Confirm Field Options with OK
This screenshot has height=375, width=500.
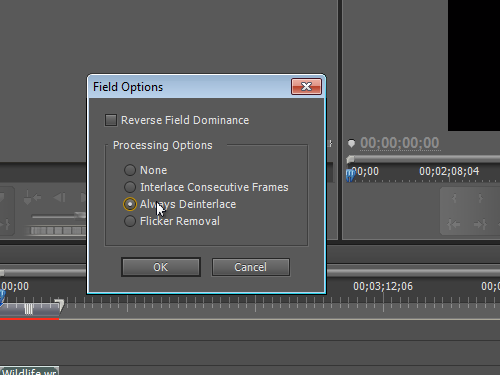point(161,267)
